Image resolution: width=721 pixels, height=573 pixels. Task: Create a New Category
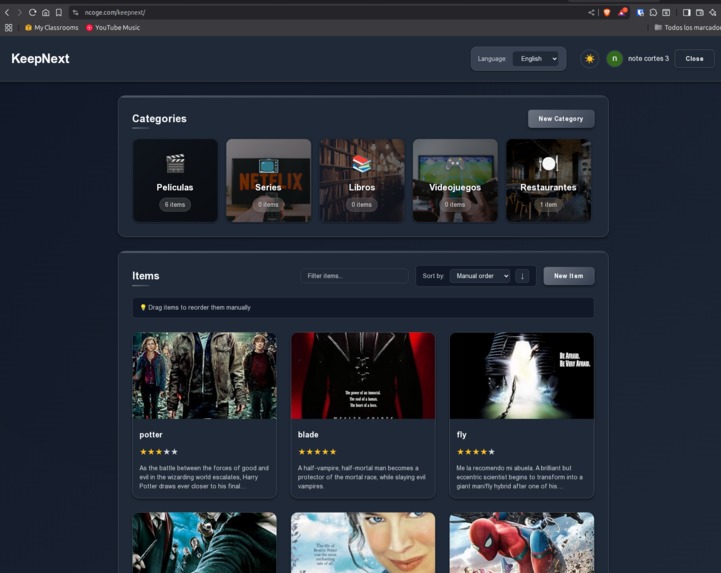pyautogui.click(x=561, y=119)
